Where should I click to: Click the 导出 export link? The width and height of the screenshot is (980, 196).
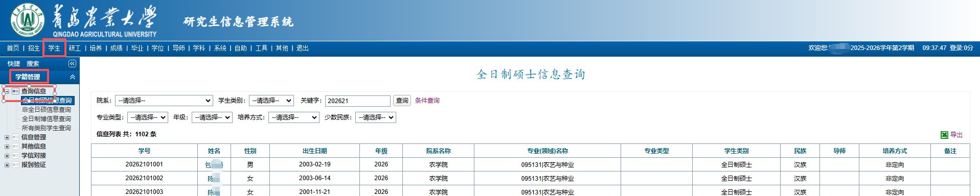point(956,135)
